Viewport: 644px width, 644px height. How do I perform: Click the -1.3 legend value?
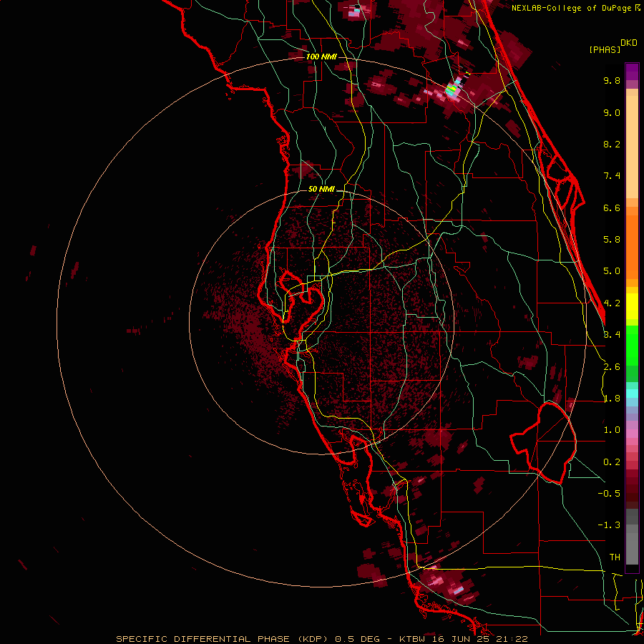(609, 525)
